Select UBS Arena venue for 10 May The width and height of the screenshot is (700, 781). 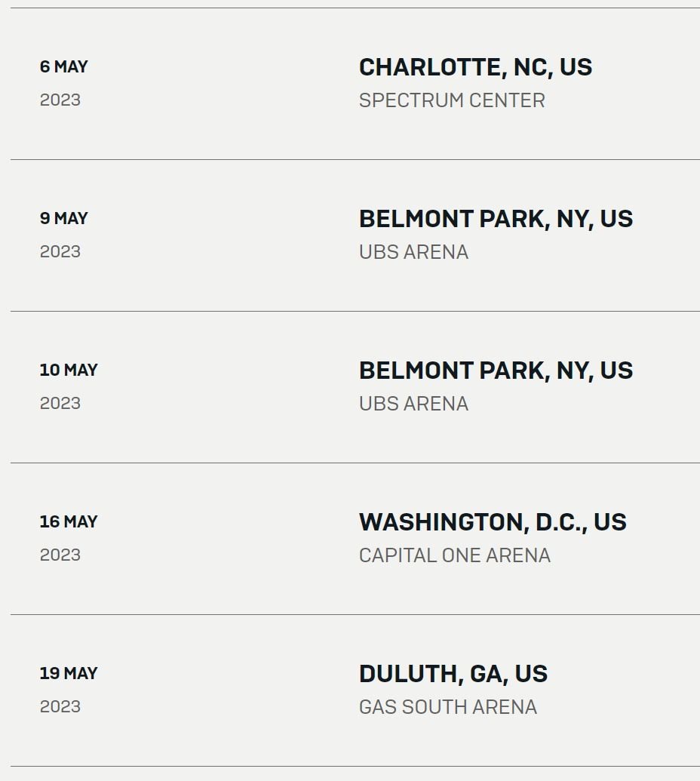coord(413,404)
